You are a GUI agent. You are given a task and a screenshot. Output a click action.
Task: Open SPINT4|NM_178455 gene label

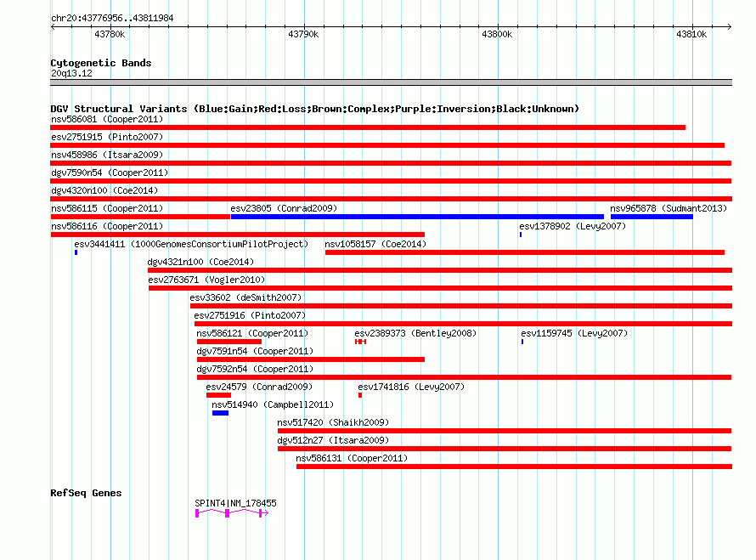tap(235, 503)
